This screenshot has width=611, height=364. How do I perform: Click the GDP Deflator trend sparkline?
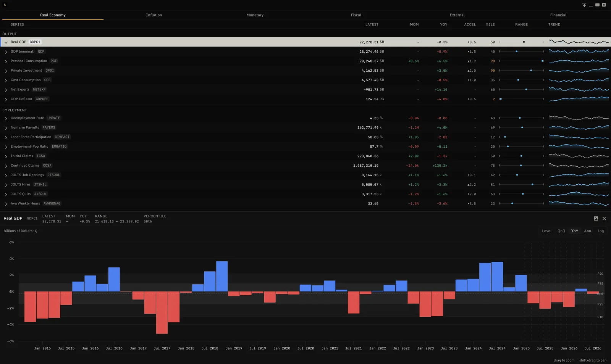pyautogui.click(x=579, y=99)
